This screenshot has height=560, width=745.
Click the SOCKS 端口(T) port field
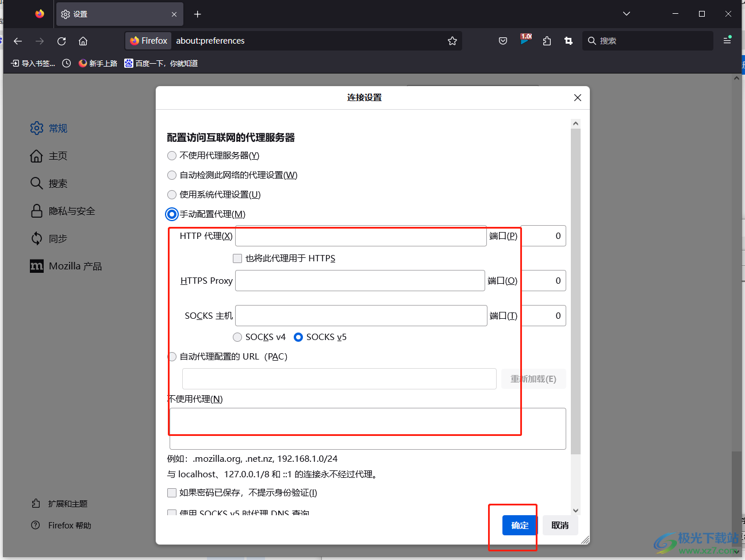pos(543,315)
